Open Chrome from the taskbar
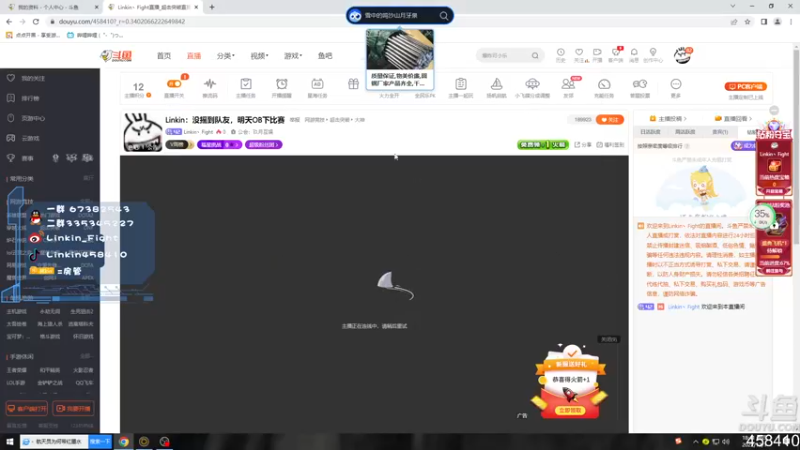The width and height of the screenshot is (800, 450). pos(124,441)
